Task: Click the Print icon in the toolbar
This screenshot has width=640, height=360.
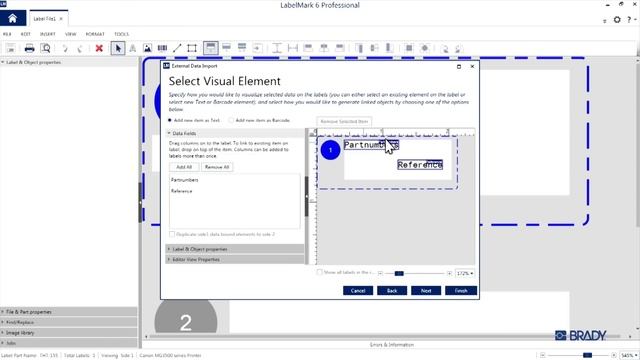Action: tap(29, 48)
